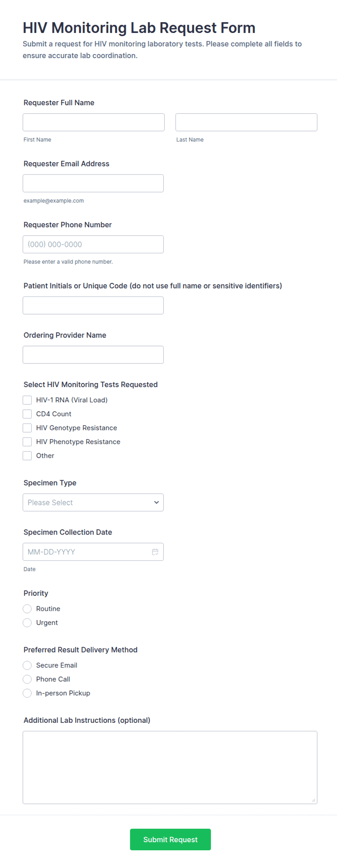Image resolution: width=337 pixels, height=868 pixels.
Task: Choose Phone Call delivery method
Action: pos(27,679)
